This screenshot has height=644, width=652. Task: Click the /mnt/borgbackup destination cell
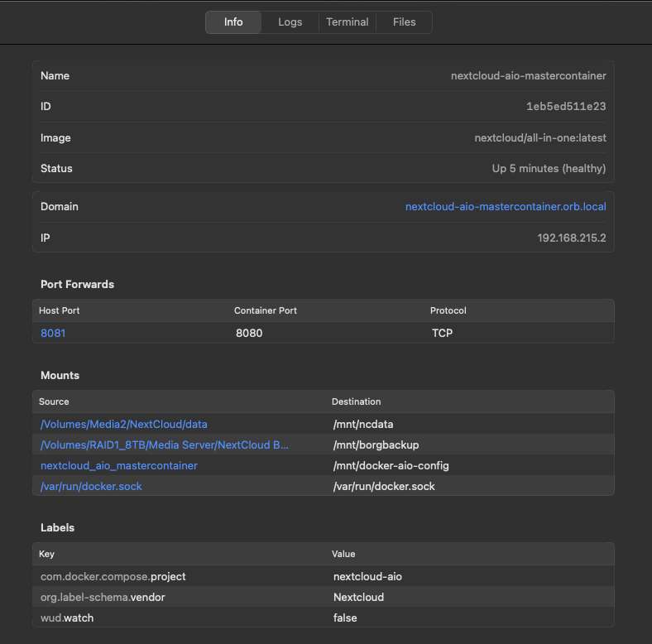pyautogui.click(x=376, y=445)
